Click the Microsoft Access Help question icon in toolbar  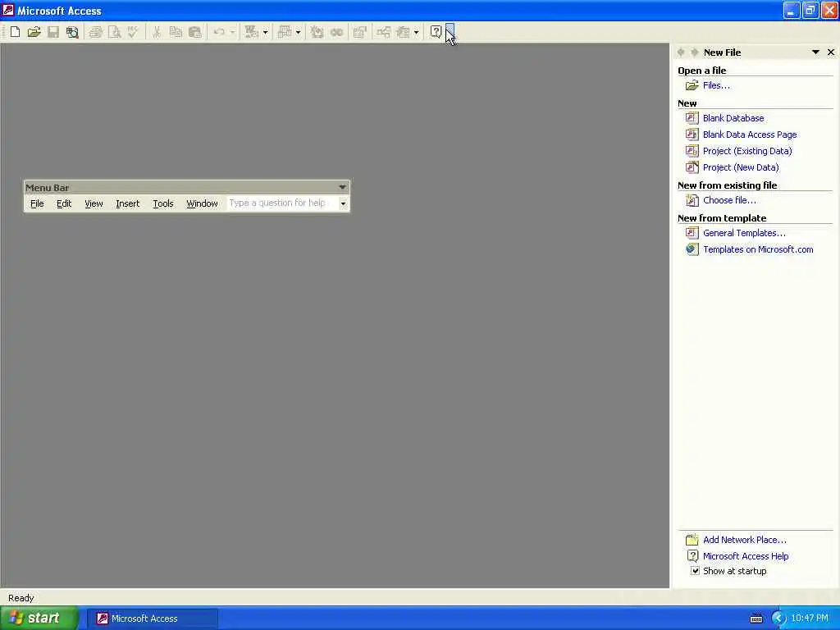[x=436, y=32]
